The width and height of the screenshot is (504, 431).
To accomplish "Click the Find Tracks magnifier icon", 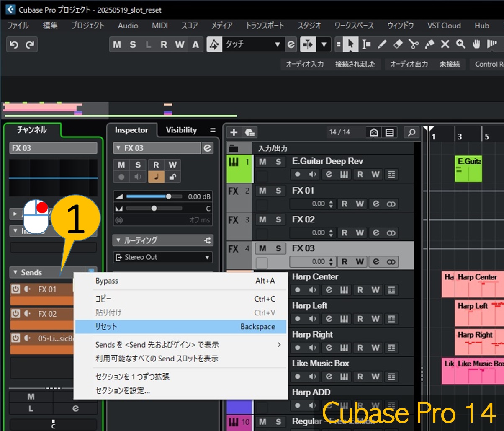I will pos(411,132).
